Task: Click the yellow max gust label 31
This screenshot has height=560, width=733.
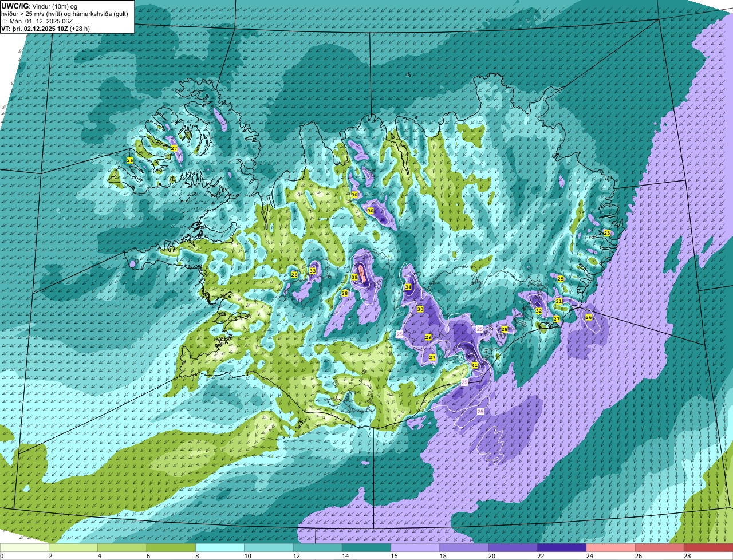Action: click(559, 301)
